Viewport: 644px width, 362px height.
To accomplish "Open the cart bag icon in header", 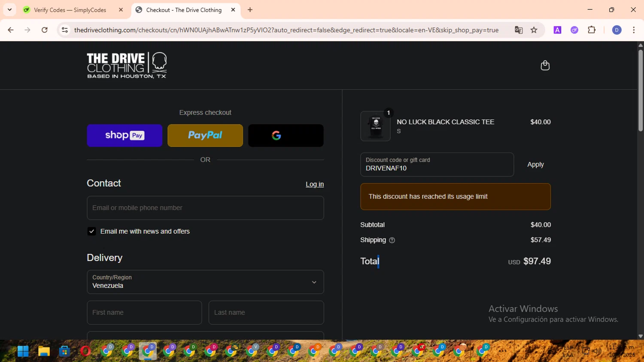I will pos(545,65).
